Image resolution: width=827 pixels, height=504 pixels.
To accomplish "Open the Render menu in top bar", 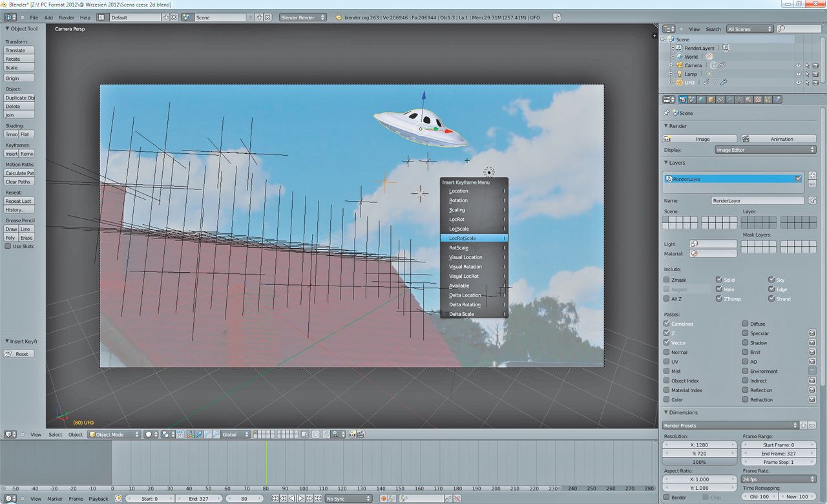I will (x=67, y=17).
